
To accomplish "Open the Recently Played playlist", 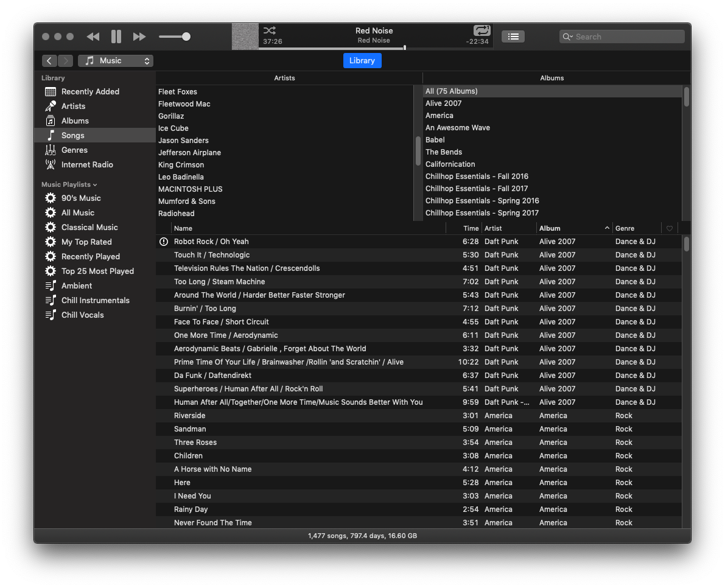I will click(95, 256).
